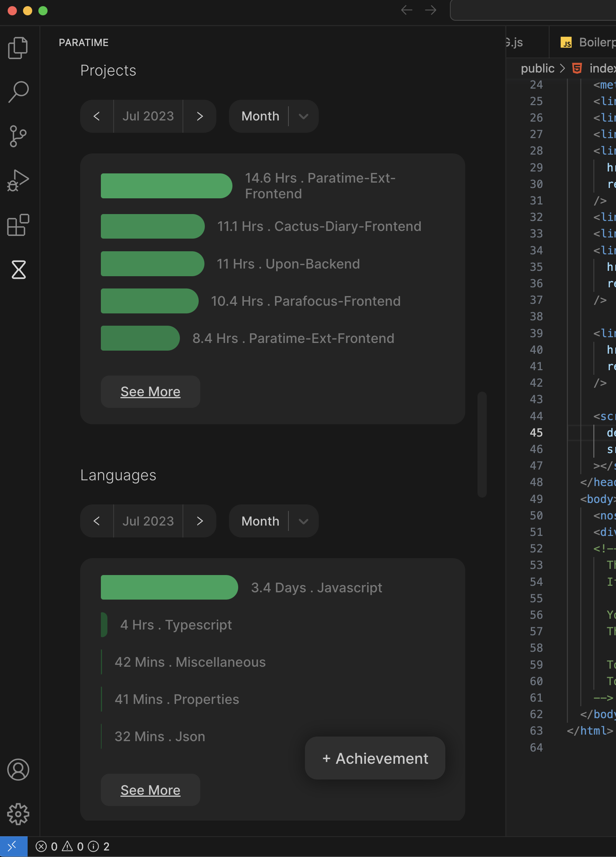The image size is (616, 857).
Task: Click the remote window status icon
Action: tap(13, 846)
